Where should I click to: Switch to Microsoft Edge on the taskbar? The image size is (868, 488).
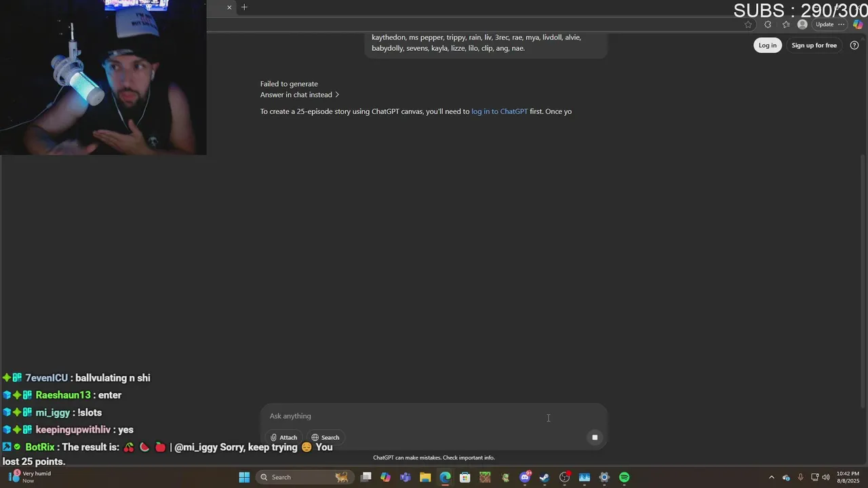[445, 477]
